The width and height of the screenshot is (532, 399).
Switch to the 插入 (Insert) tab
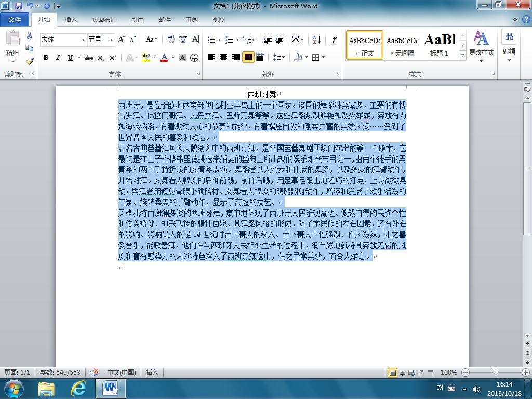point(71,20)
